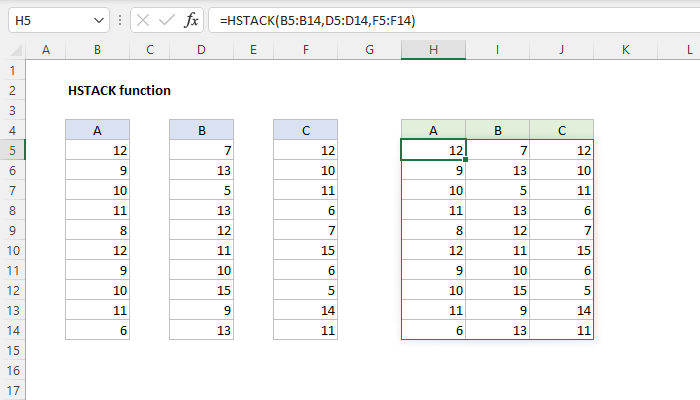Select row 14 header
The height and width of the screenshot is (400, 700).
12,330
